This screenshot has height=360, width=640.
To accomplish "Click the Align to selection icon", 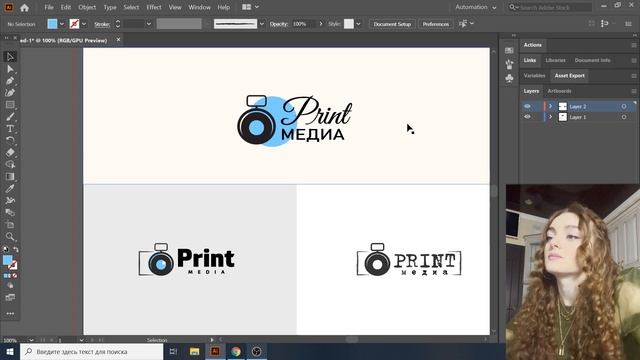I will [605, 24].
